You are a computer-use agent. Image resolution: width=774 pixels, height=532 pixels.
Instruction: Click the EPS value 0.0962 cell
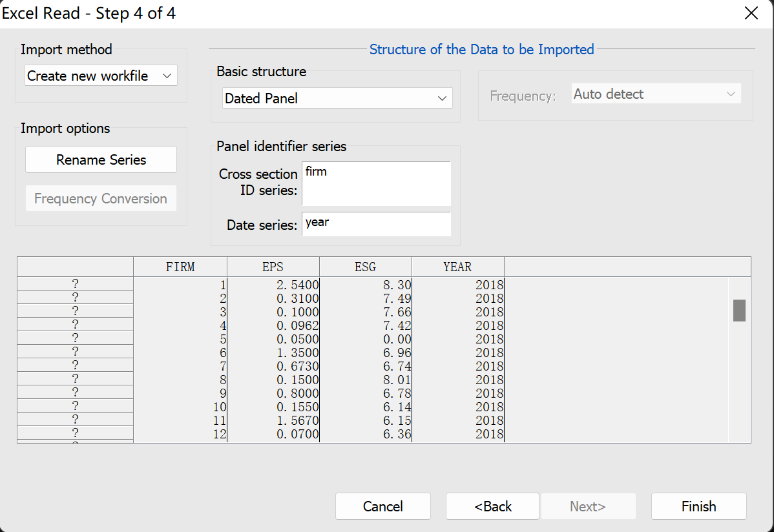(x=298, y=325)
